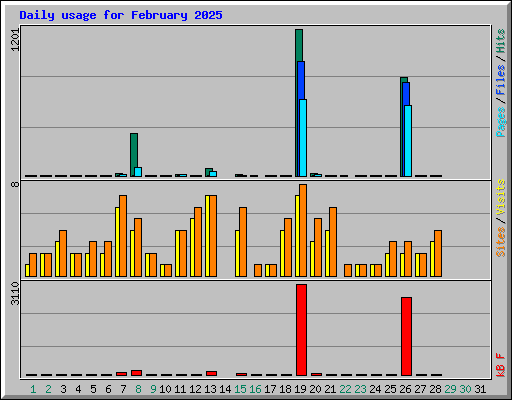Click the 'Sites' legend label
Image resolution: width=512 pixels, height=400 pixels.
coord(500,242)
